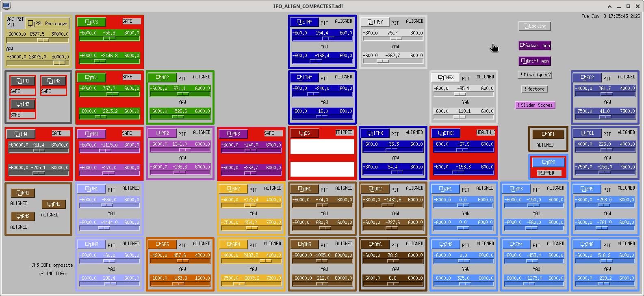This screenshot has height=296, width=644.
Task: Open the ZM1 optic display
Action: 446,189
